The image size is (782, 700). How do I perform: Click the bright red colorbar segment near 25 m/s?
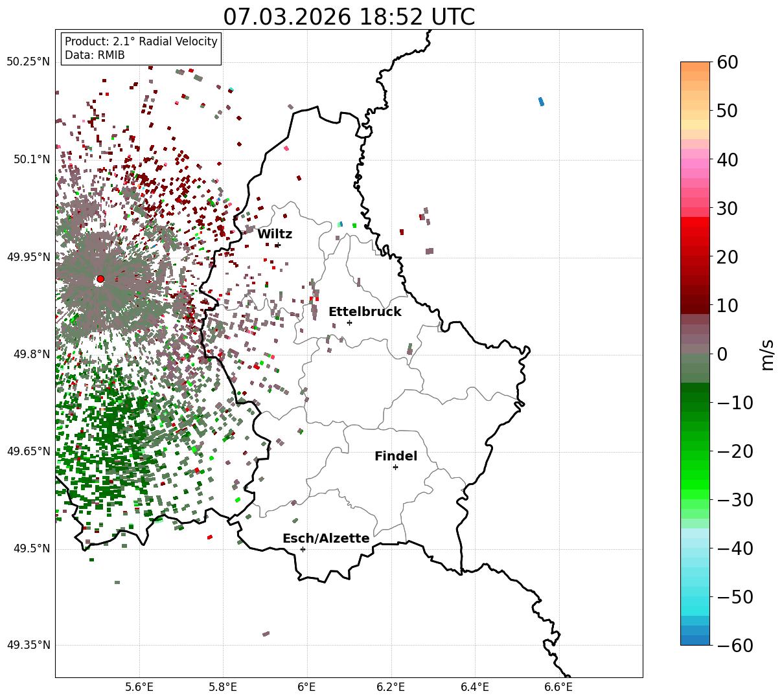[x=695, y=232]
